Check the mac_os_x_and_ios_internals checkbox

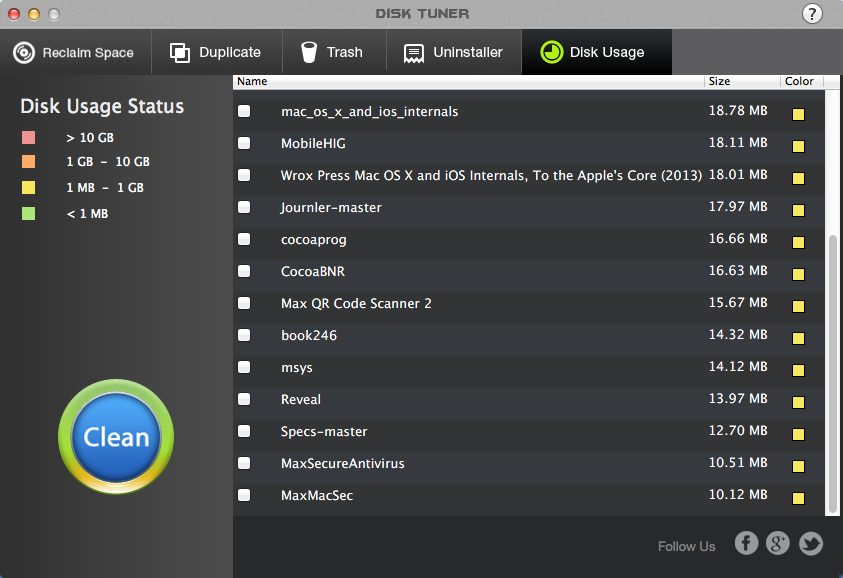click(x=244, y=111)
